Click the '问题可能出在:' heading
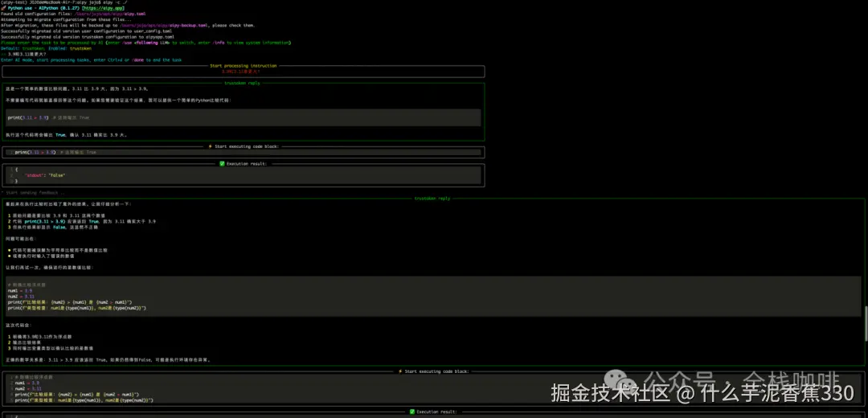 pos(20,239)
